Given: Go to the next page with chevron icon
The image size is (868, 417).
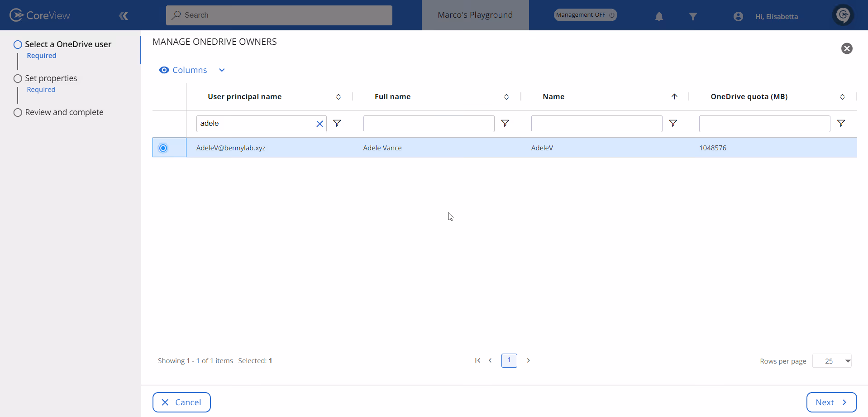Looking at the screenshot, I should pos(529,360).
